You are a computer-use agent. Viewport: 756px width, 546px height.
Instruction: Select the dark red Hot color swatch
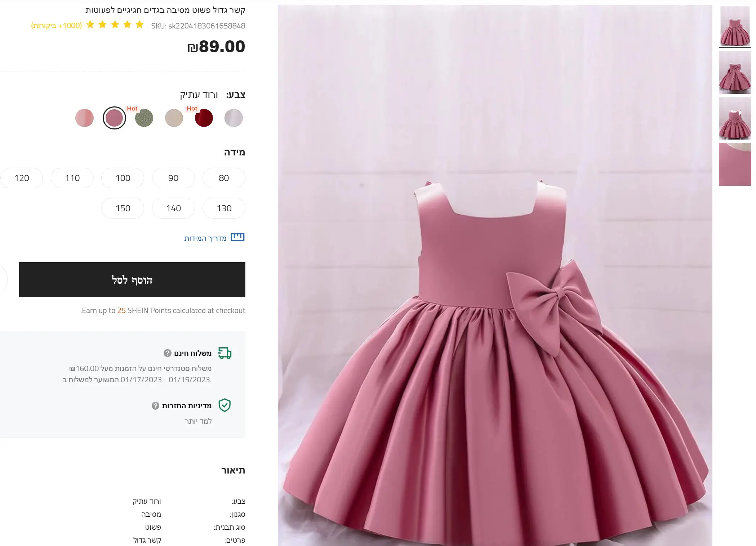[x=204, y=118]
